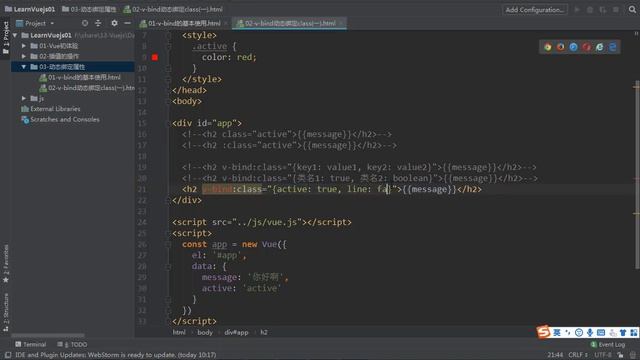Open the Terminal tool window
The height and width of the screenshot is (360, 640).
click(31, 344)
